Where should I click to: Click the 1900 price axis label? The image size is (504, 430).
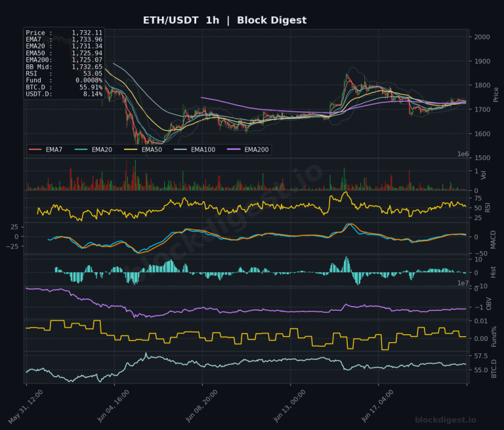pos(482,62)
